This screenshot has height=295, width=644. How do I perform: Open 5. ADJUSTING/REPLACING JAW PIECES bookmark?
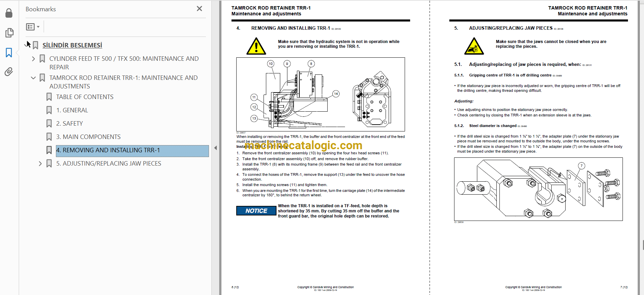[x=109, y=164]
